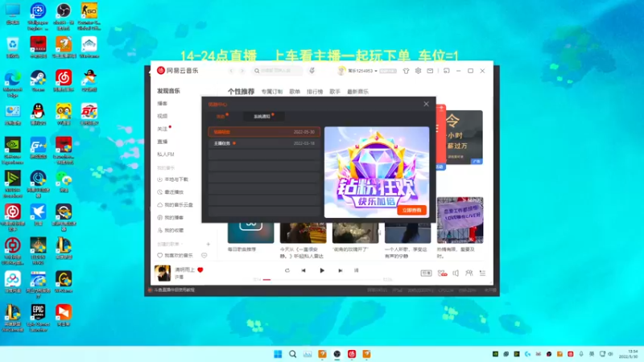This screenshot has width=644, height=362.
Task: Open 直播 in the sidebar
Action: [x=163, y=142]
